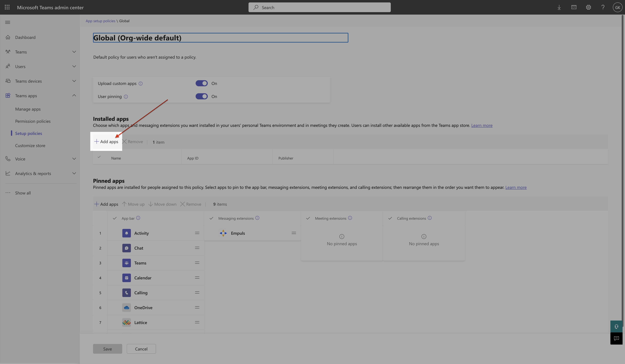The height and width of the screenshot is (364, 625).
Task: Click the Move up button in Pinned apps
Action: point(133,204)
